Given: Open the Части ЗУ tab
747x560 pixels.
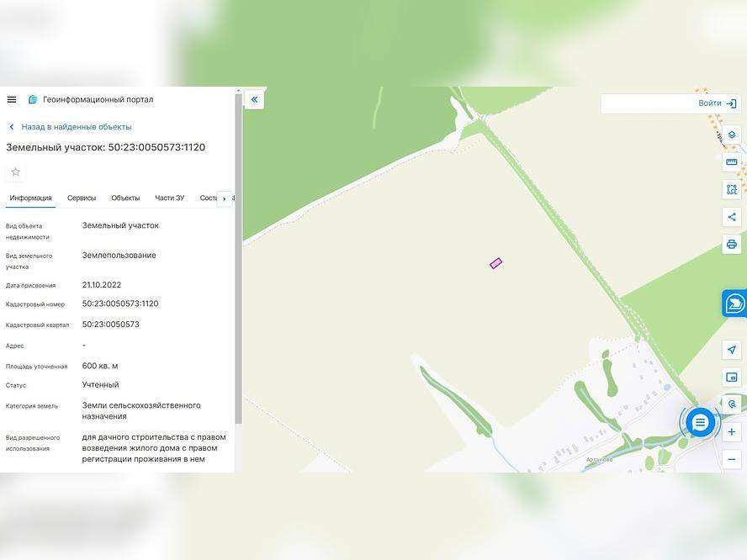Looking at the screenshot, I should [169, 198].
